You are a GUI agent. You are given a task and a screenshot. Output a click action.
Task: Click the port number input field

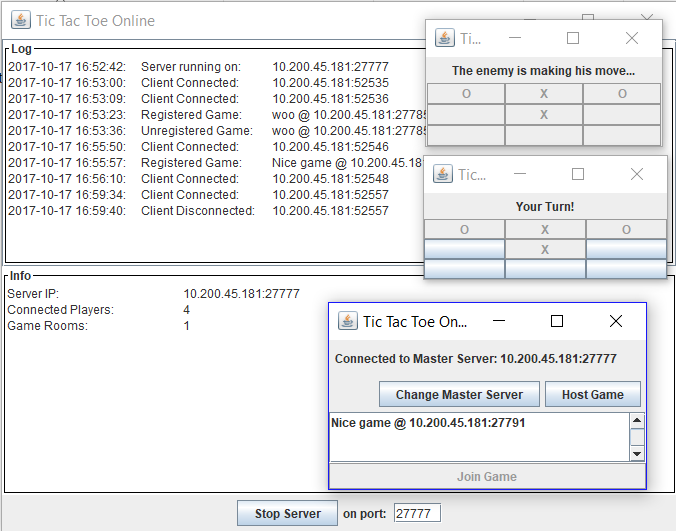click(417, 514)
